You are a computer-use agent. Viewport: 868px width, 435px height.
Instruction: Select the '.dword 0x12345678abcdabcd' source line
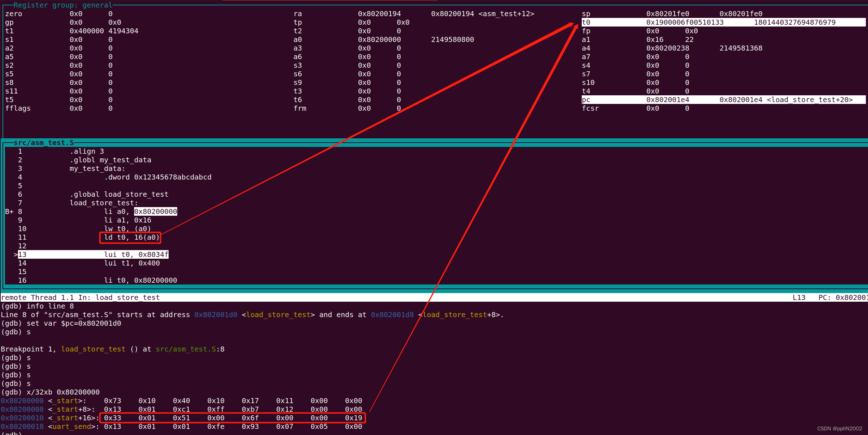157,177
